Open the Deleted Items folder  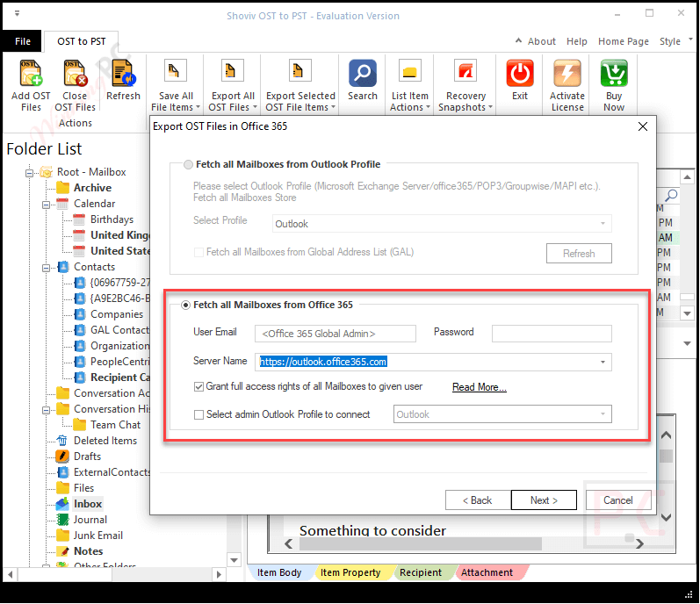105,441
